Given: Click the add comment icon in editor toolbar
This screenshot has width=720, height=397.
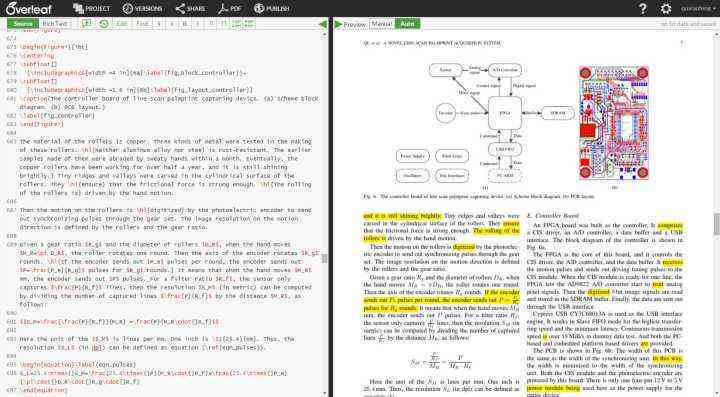Looking at the screenshot, I should coord(86,23).
